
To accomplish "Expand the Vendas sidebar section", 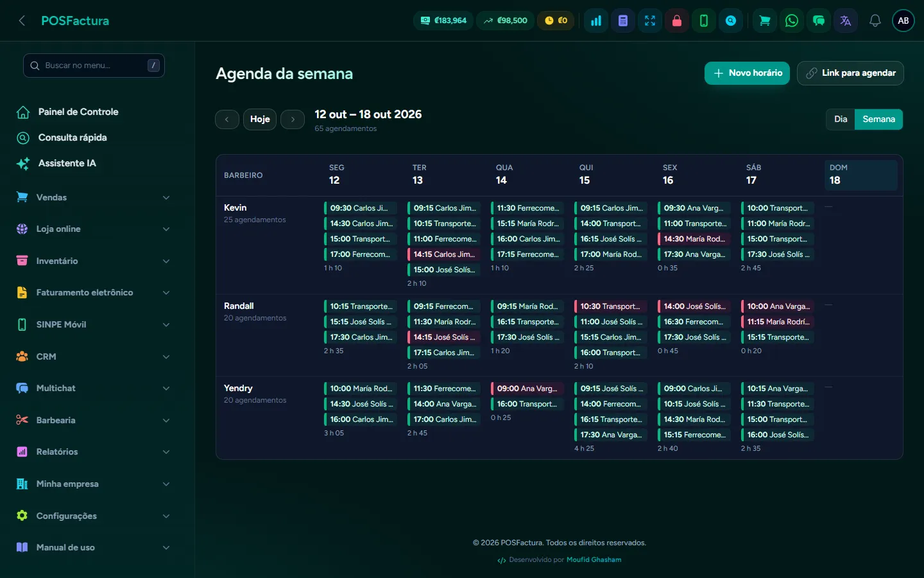I will pos(94,197).
